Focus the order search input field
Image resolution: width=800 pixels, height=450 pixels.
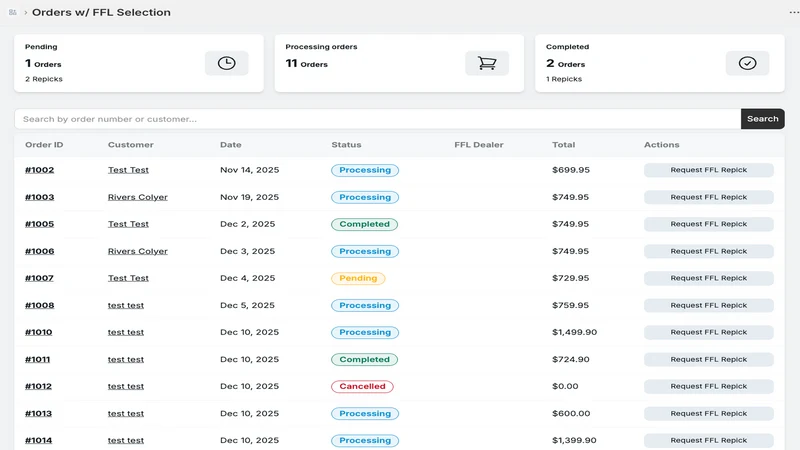pos(378,119)
